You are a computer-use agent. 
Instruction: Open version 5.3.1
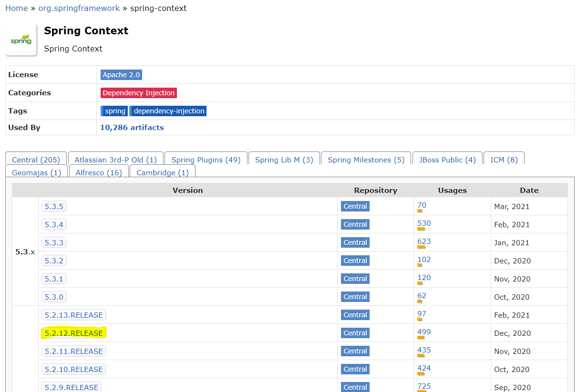click(x=54, y=279)
